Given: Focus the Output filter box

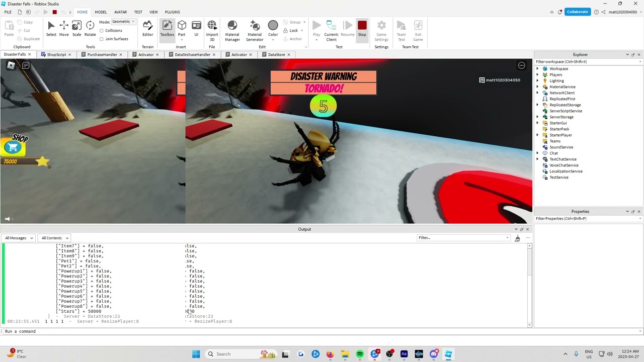Looking at the screenshot, I should [462, 238].
